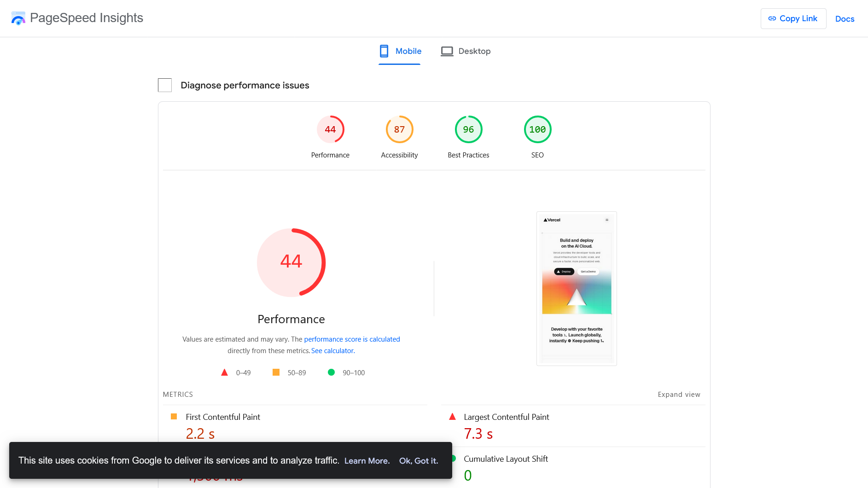Click the Accessibility category label
Image resolution: width=868 pixels, height=488 pixels.
pyautogui.click(x=399, y=155)
